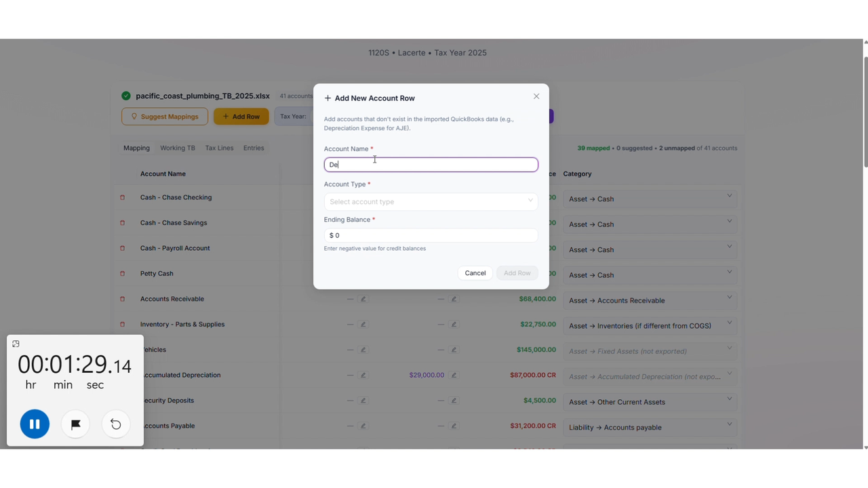The width and height of the screenshot is (868, 488).
Task: Click the Suggest Mappings button
Action: (165, 117)
